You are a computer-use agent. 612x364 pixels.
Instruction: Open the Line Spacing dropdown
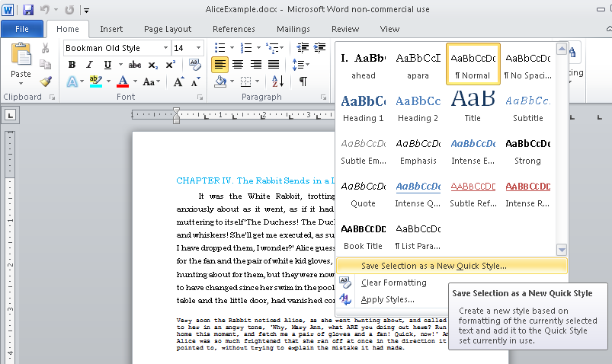[300, 65]
